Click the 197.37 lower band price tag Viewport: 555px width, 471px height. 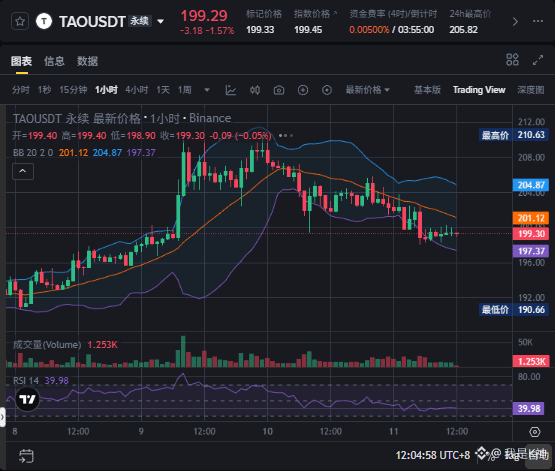pos(531,251)
